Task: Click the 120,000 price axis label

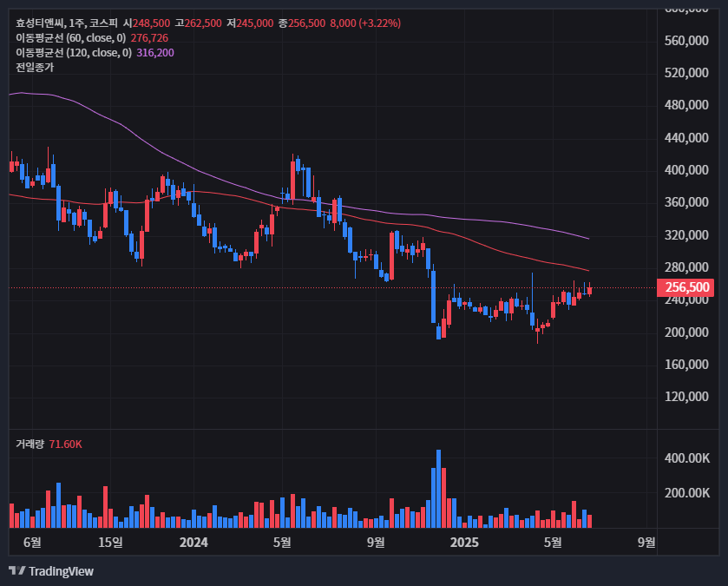Action: 686,396
